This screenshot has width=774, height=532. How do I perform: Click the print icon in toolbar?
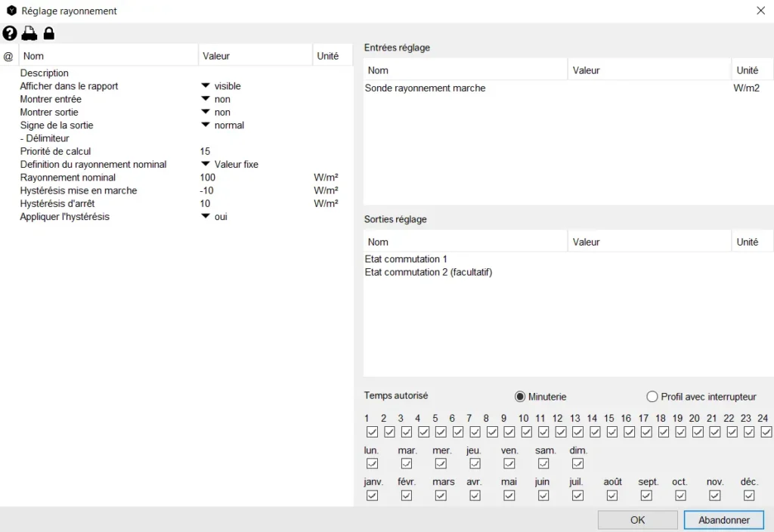[29, 33]
